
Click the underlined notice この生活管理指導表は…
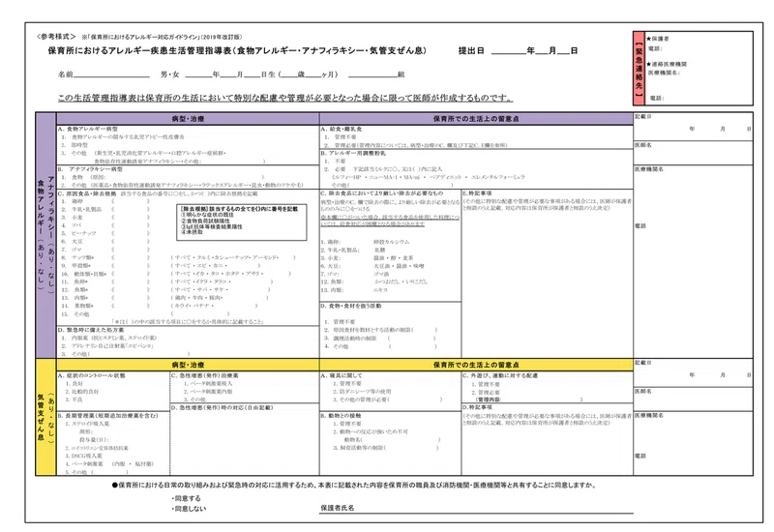[x=285, y=98]
